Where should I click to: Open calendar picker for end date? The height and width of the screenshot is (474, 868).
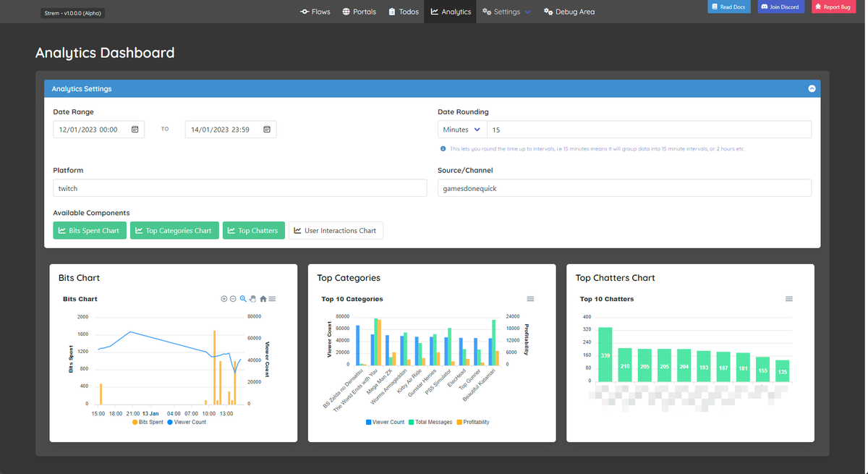(x=267, y=130)
